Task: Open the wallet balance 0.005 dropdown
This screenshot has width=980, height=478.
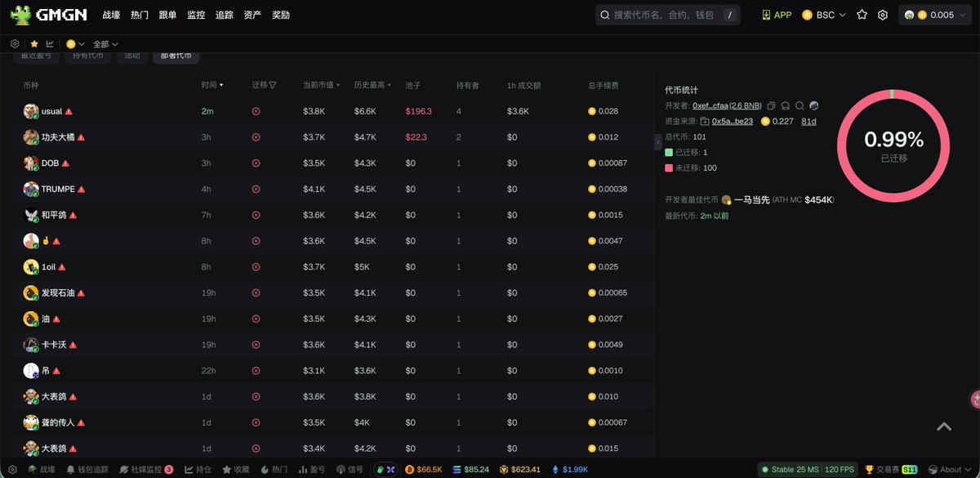Action: pos(935,15)
